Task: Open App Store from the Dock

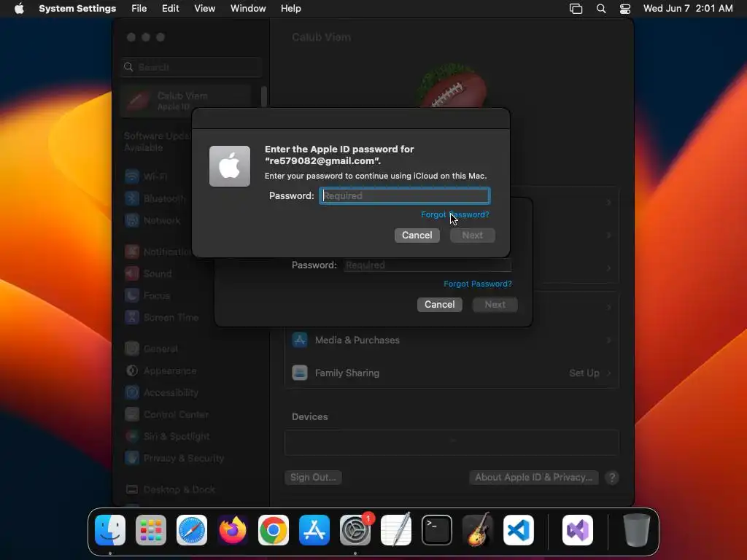Action: click(x=314, y=530)
